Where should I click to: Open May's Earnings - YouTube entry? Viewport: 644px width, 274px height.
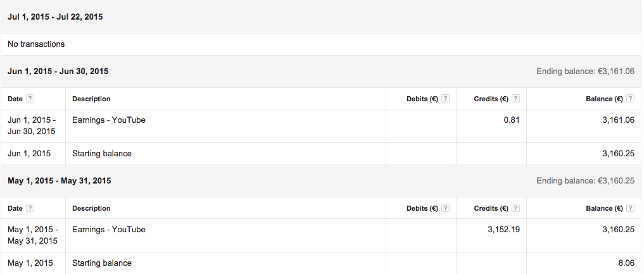pyautogui.click(x=109, y=230)
